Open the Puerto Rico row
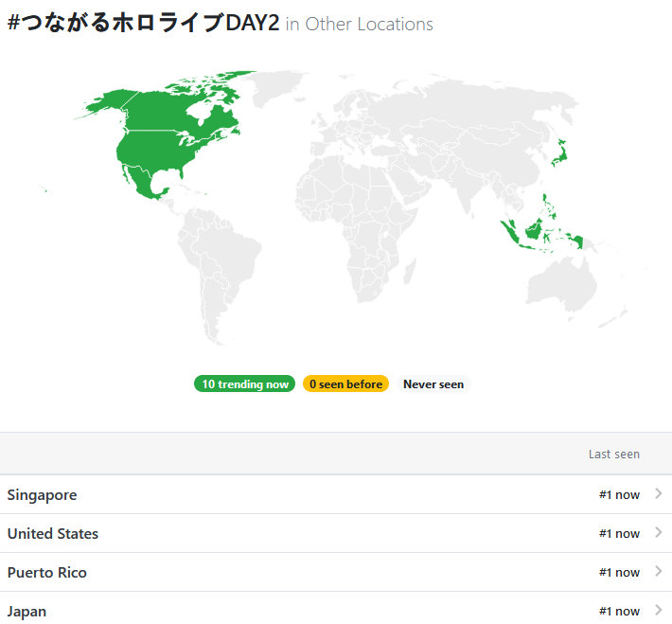672x624 pixels. pos(336,572)
